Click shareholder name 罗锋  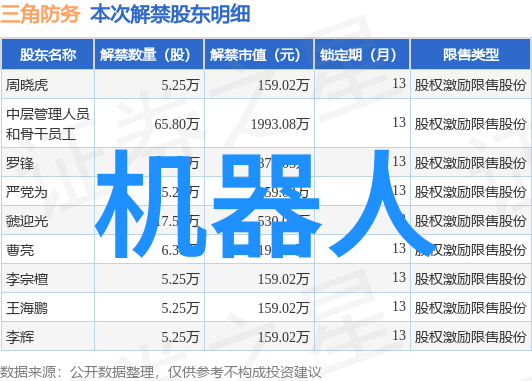coord(20,163)
